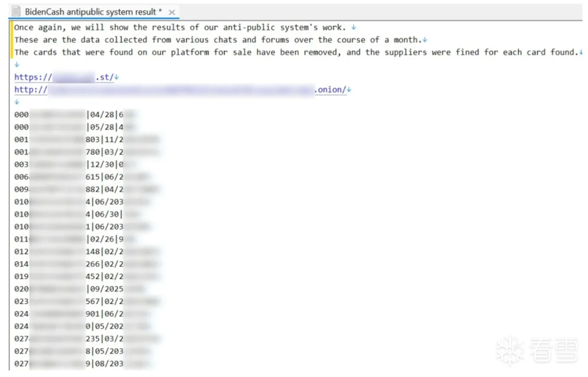
Task: Click the document file icon on the tab
Action: 16,12
